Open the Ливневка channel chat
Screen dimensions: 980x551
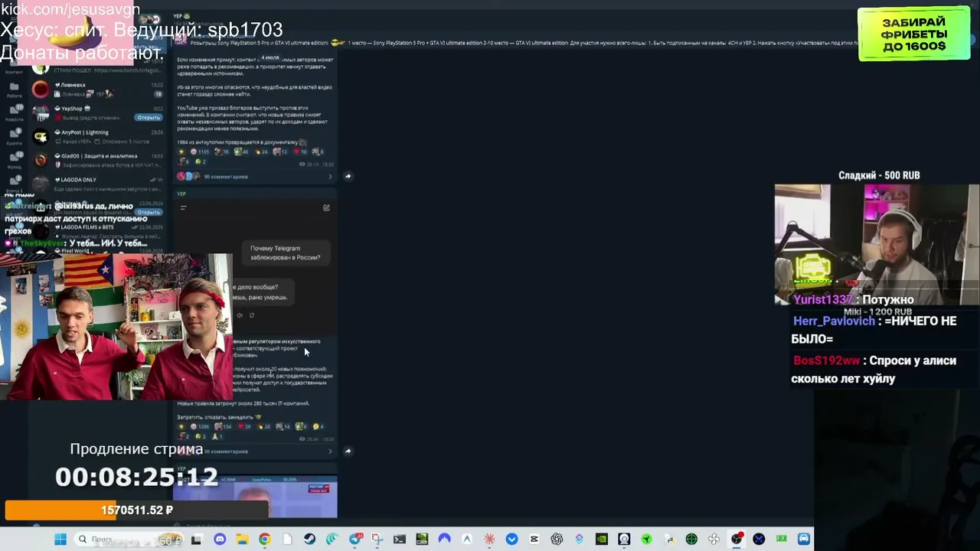(97, 90)
